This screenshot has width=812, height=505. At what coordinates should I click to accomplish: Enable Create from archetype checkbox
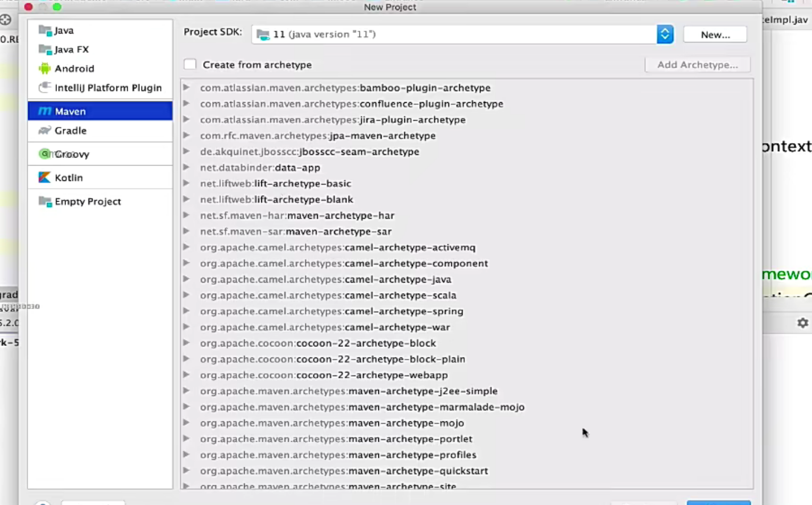coord(190,64)
